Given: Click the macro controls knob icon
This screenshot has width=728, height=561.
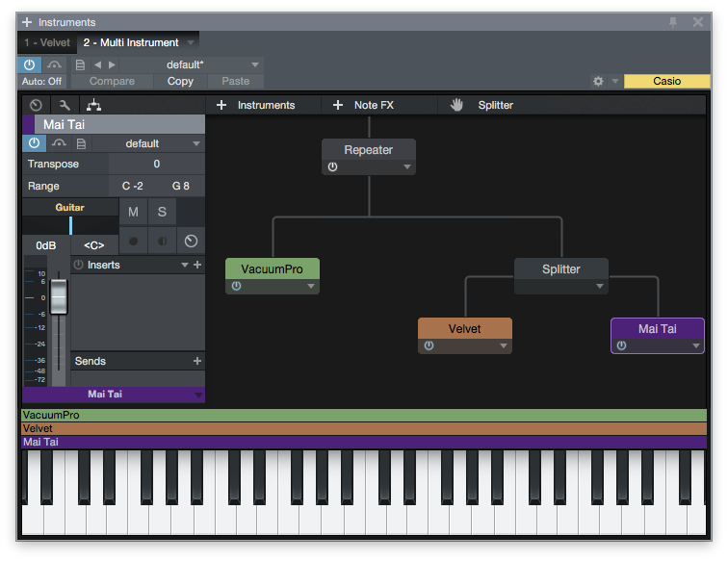Looking at the screenshot, I should click(36, 105).
